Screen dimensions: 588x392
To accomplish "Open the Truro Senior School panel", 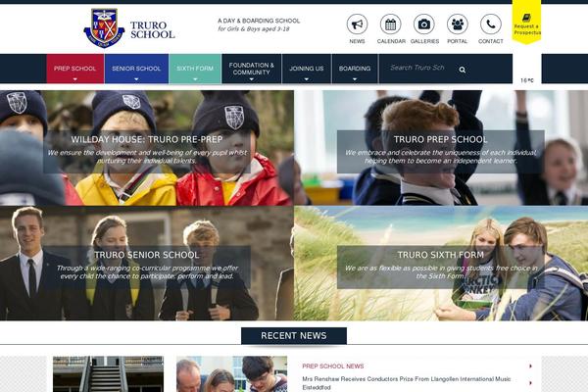I will pyautogui.click(x=147, y=264).
